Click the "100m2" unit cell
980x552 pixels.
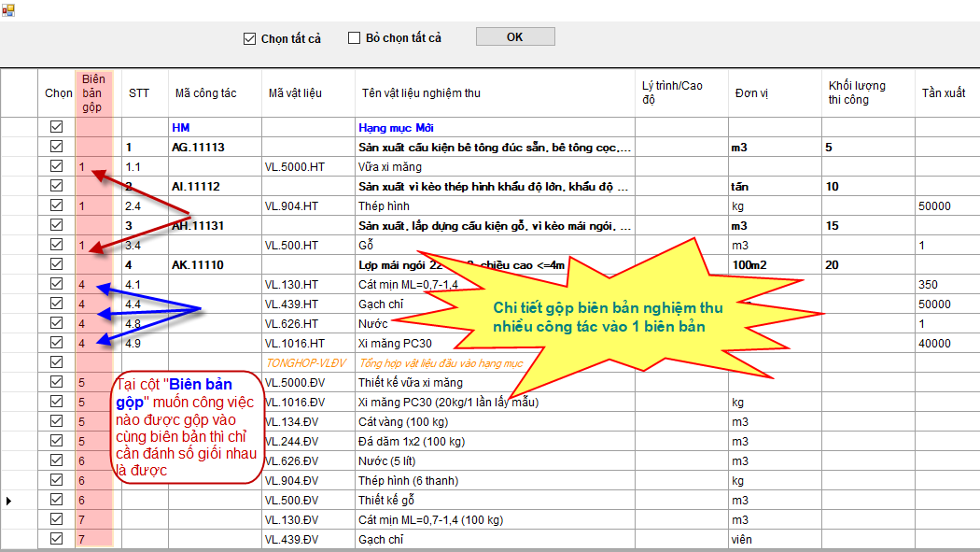[775, 264]
